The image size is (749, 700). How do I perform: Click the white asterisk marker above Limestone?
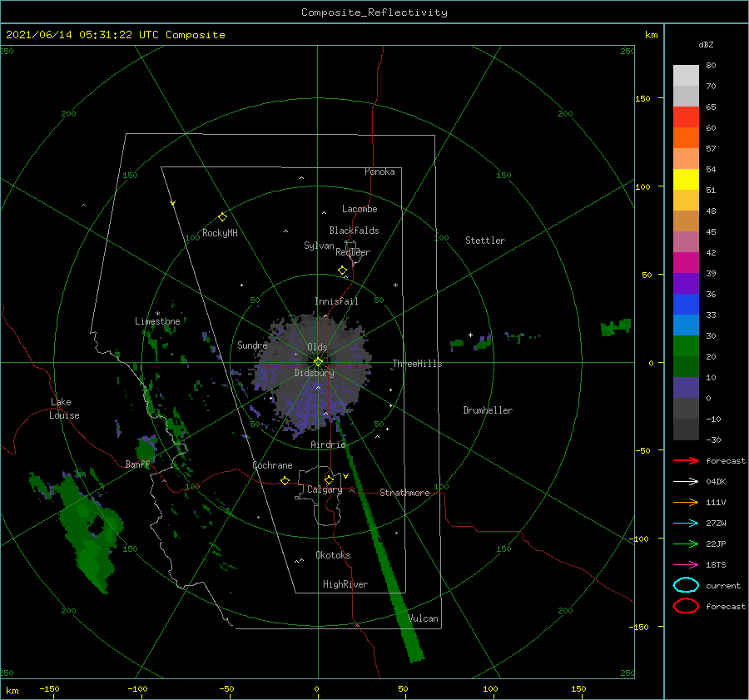[157, 314]
